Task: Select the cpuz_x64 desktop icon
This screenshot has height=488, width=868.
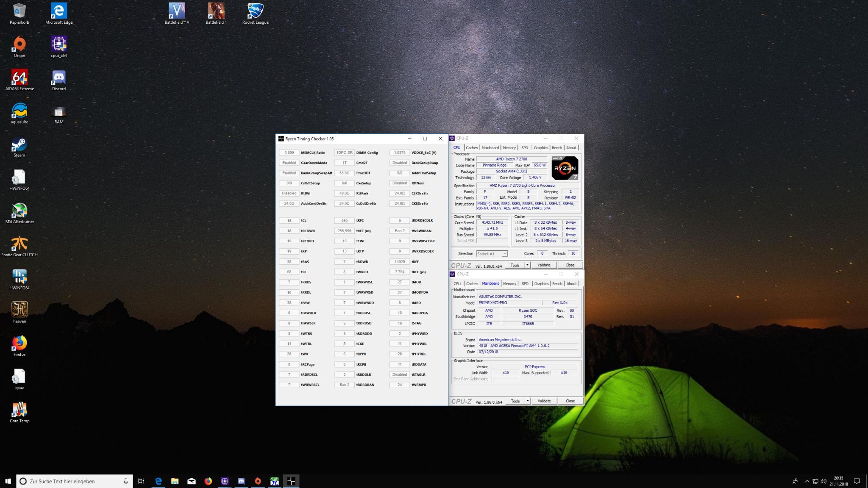Action: coord(59,47)
